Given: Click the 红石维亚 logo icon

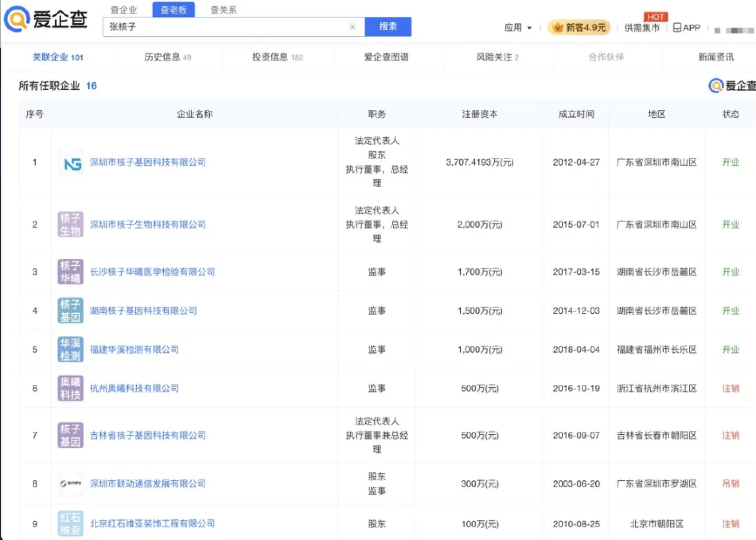Looking at the screenshot, I should pyautogui.click(x=71, y=524).
